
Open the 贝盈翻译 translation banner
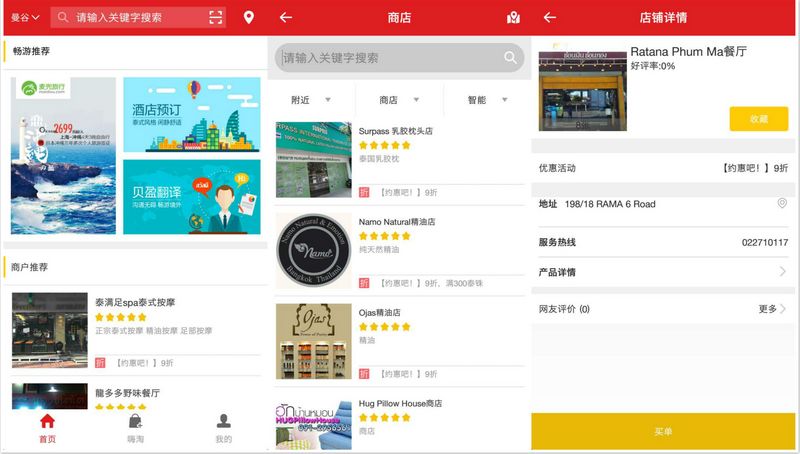pyautogui.click(x=192, y=197)
